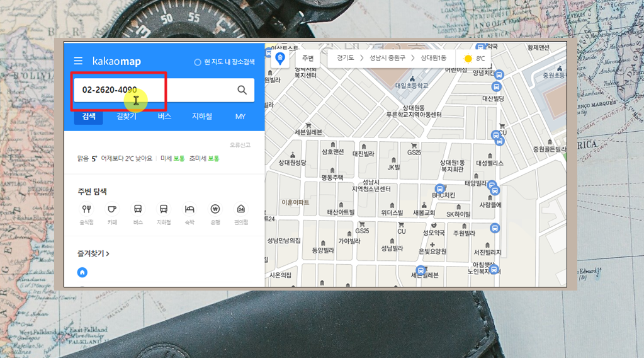Select the bus (버스) nearby icon
Screen dimensions: 644x358
tap(138, 209)
